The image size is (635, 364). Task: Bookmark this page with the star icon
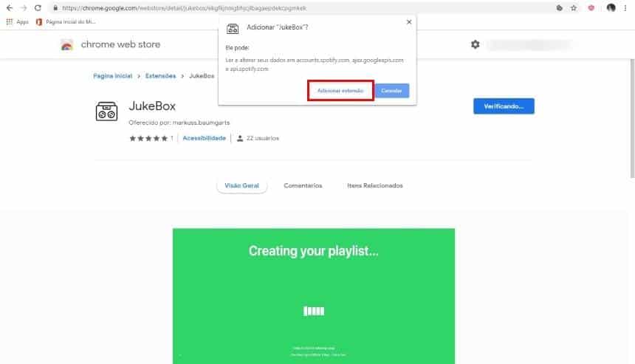pos(574,7)
